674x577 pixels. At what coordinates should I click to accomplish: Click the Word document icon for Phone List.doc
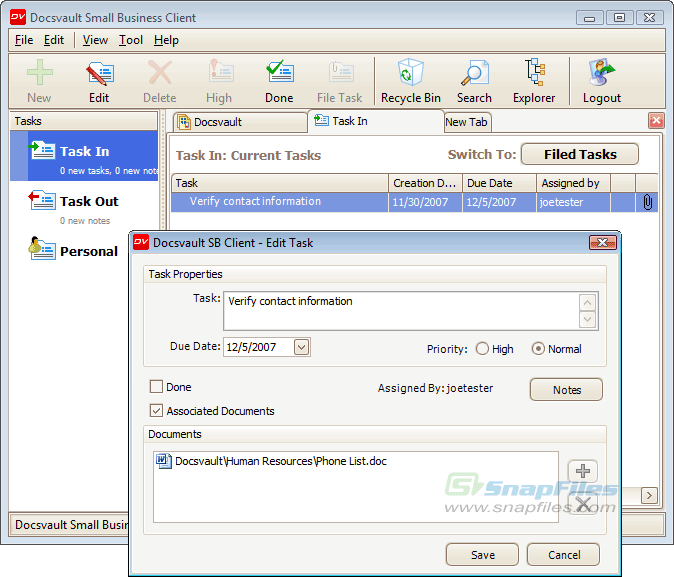(163, 461)
